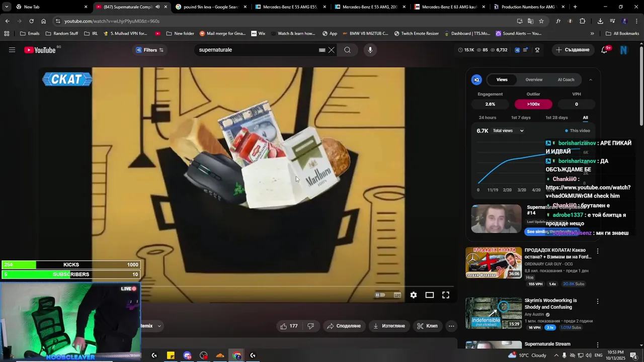The image size is (644, 362).
Task: Click Изтегляне download button
Action: point(389,326)
